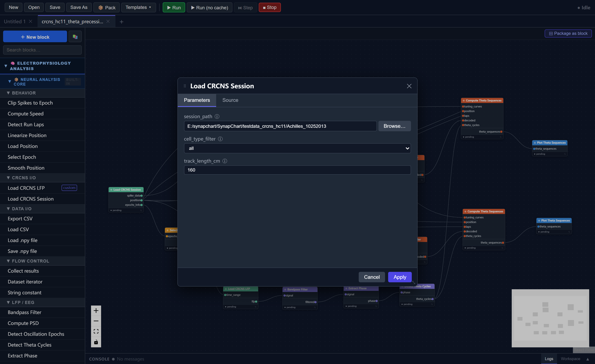Add a new tab with plus icon
The height and width of the screenshot is (364, 595).
[121, 22]
